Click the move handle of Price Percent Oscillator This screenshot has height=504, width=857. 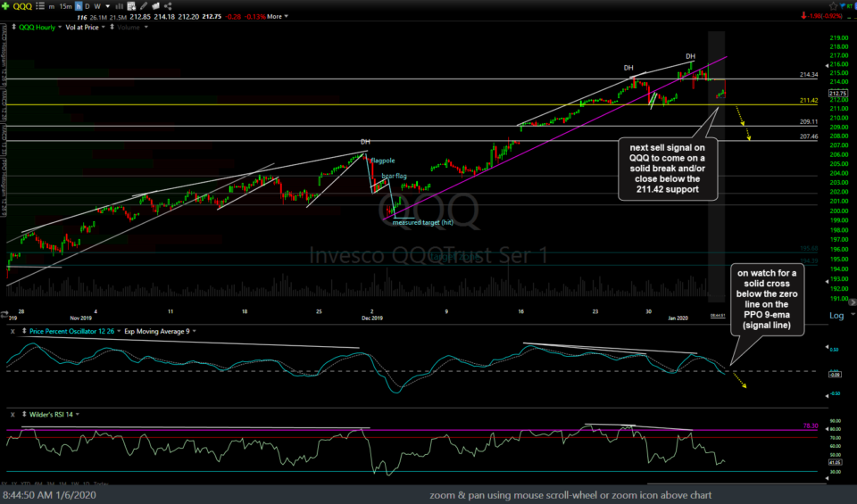(x=24, y=331)
